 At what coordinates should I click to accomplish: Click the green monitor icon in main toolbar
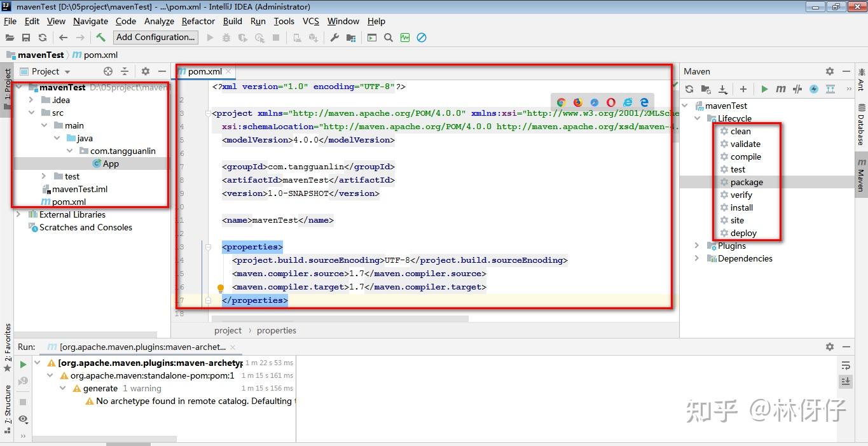(x=405, y=38)
